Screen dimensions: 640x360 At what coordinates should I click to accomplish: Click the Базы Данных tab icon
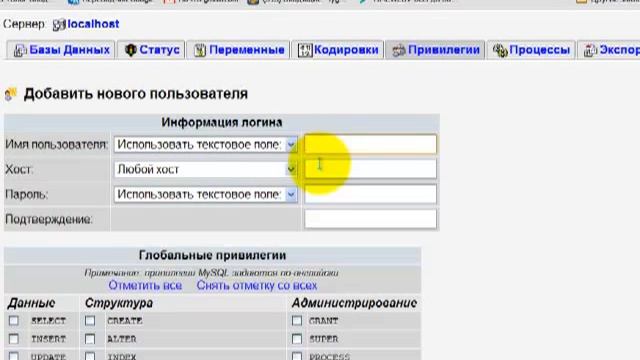click(19, 51)
